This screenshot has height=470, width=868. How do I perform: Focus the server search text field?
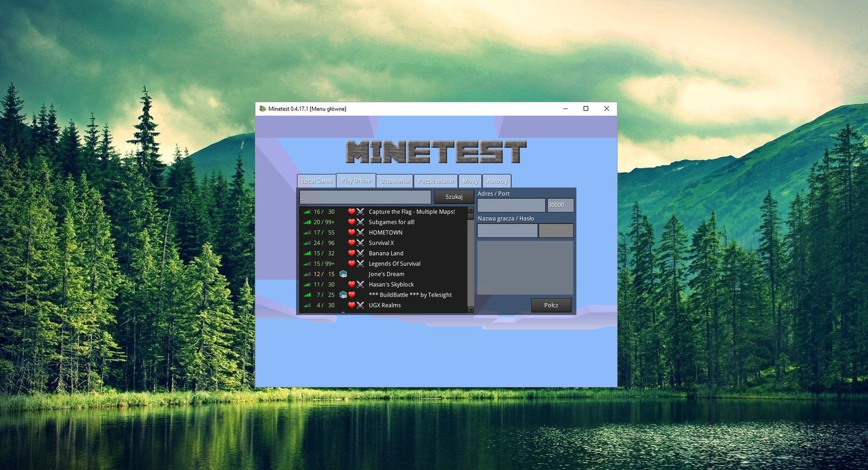tap(365, 197)
